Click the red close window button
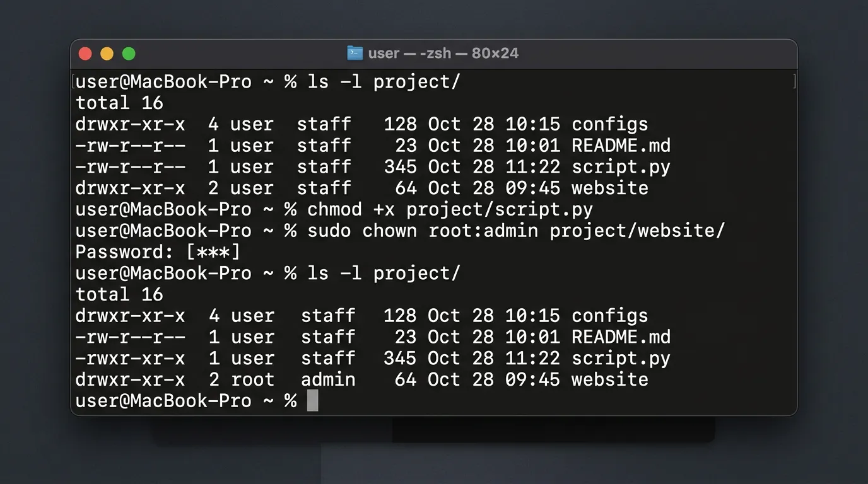The width and height of the screenshot is (868, 484). (85, 54)
